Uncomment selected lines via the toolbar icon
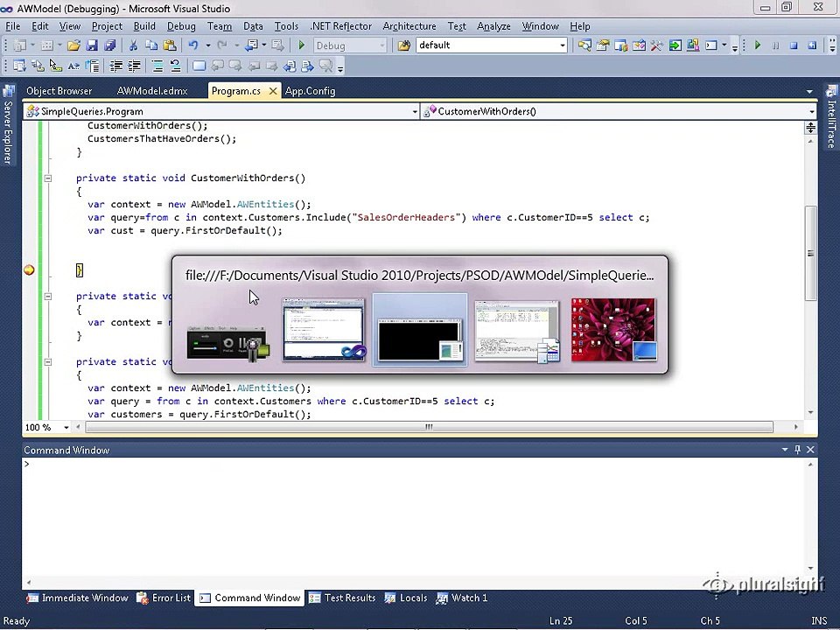This screenshot has width=840, height=630. (175, 66)
